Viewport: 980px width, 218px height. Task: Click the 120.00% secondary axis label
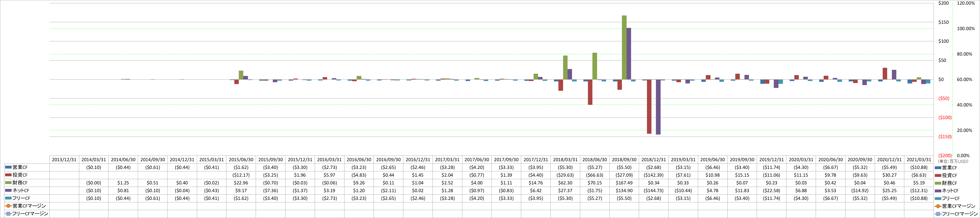(966, 3)
